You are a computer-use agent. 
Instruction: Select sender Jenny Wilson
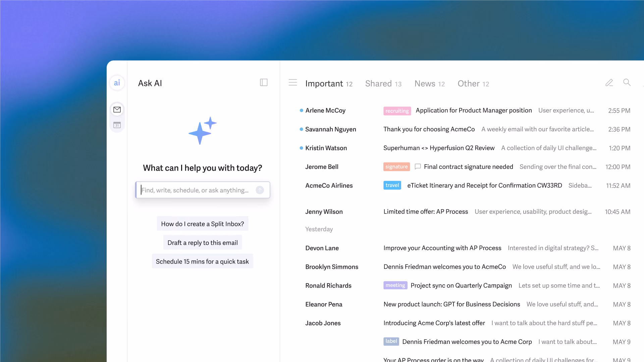tap(324, 212)
